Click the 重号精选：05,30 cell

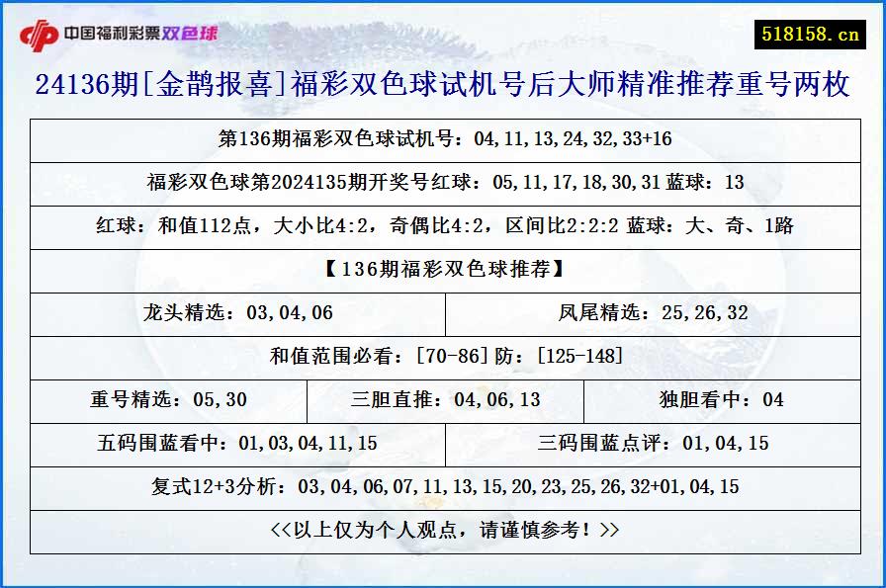[x=169, y=401]
